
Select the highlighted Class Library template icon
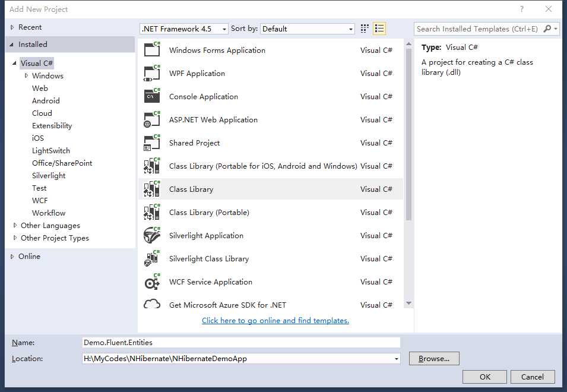tap(152, 189)
